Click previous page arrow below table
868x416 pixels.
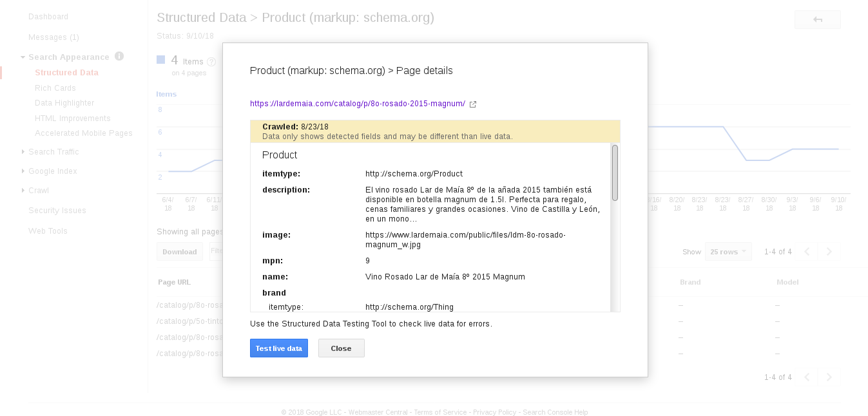pyautogui.click(x=807, y=377)
